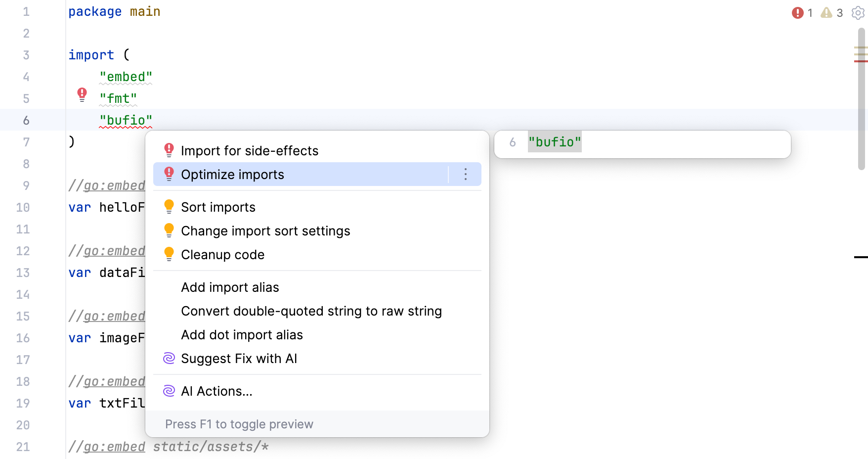Image resolution: width=868 pixels, height=459 pixels.
Task: Choose Add dot import alias
Action: coord(242,334)
